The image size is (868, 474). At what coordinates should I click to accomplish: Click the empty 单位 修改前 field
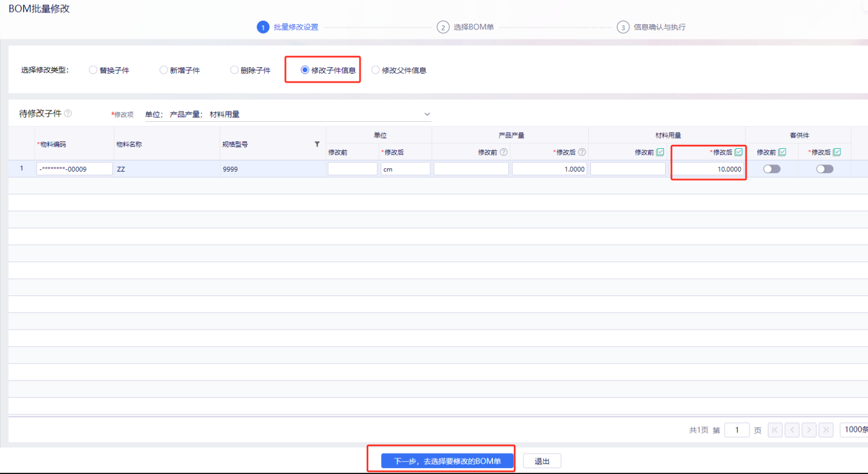(352, 169)
